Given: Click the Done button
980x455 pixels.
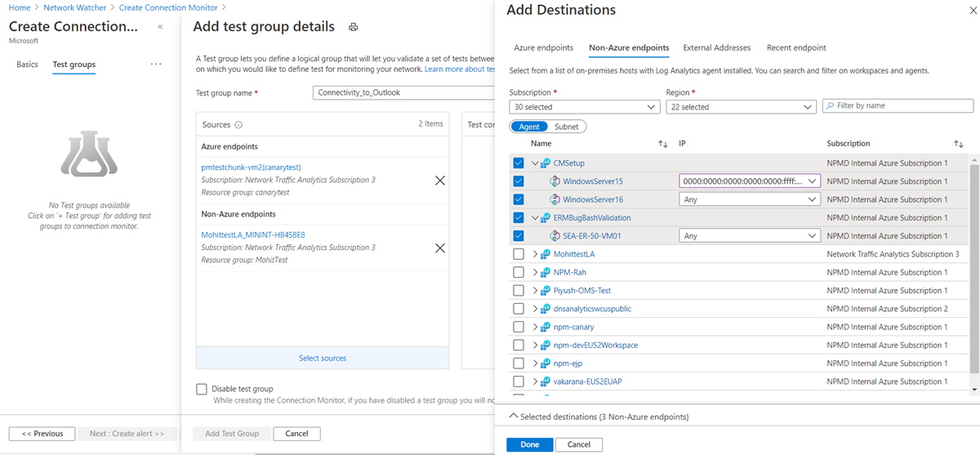Looking at the screenshot, I should pos(529,444).
